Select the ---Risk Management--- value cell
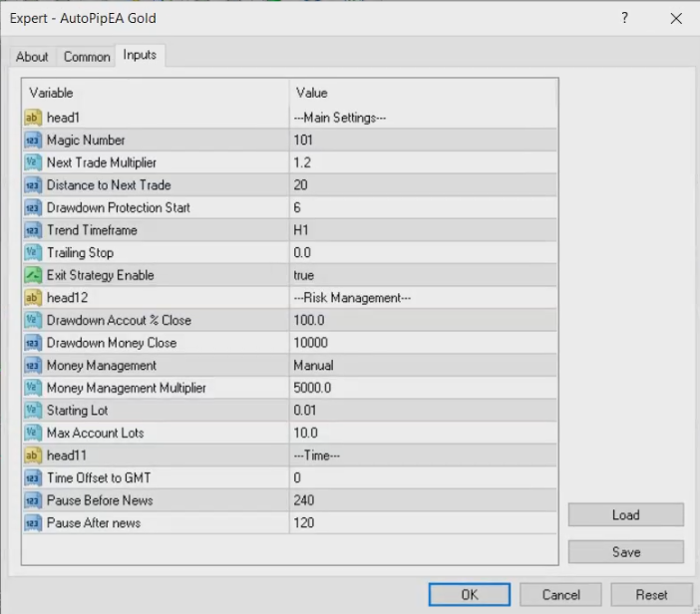 click(x=423, y=298)
